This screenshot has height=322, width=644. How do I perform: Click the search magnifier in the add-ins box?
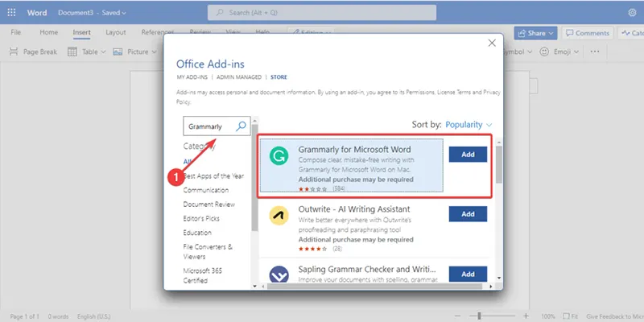coord(241,126)
